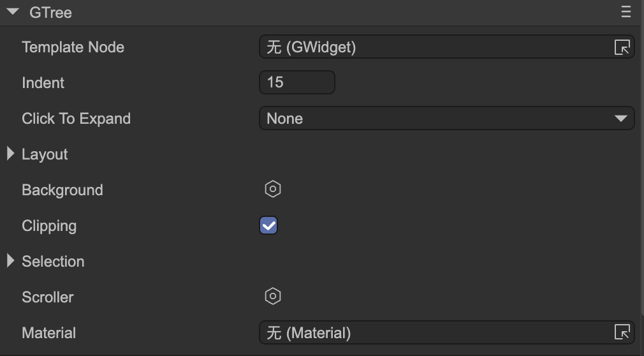Viewport: 644px width, 356px height.
Task: Click the Indent property label
Action: click(x=43, y=83)
